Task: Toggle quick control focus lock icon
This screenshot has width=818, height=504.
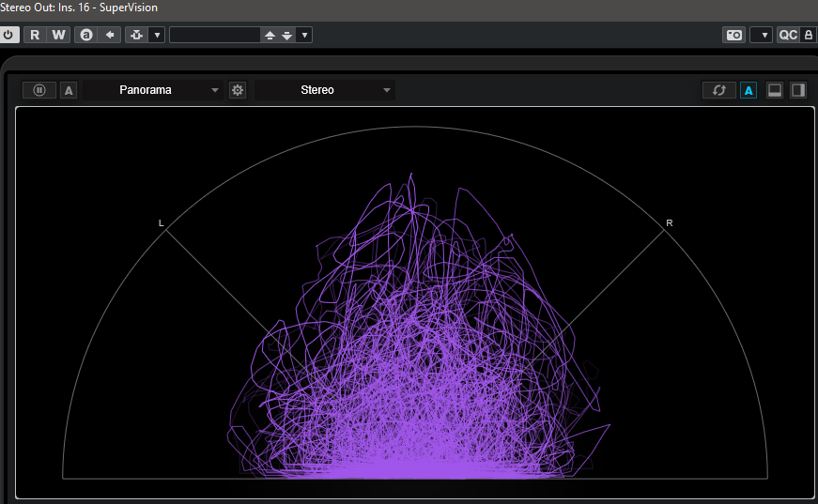Action: 808,35
